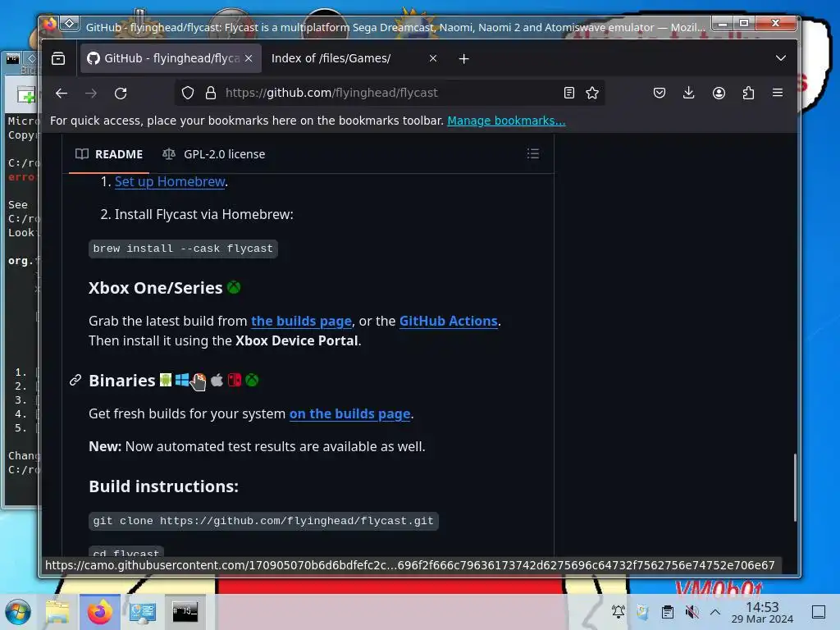Screen dimensions: 840x630
Task: Open the Firefox account icon
Action: [719, 93]
